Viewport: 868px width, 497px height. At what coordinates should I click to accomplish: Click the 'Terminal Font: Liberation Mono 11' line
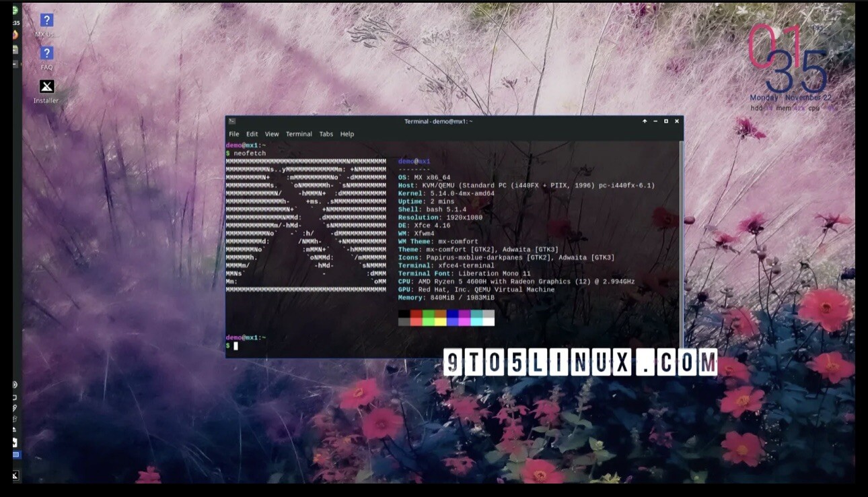[x=464, y=273]
